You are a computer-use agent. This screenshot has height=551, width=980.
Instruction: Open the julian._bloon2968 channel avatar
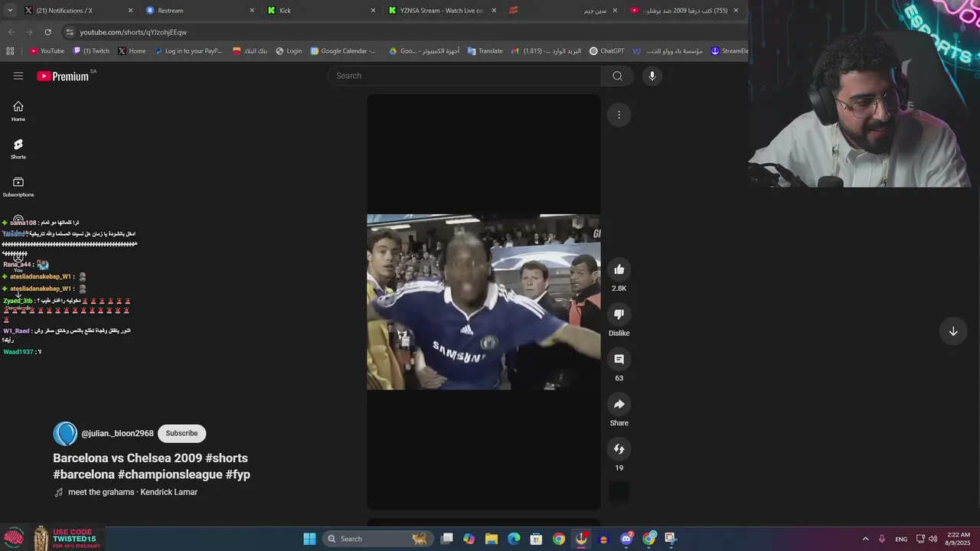(65, 433)
